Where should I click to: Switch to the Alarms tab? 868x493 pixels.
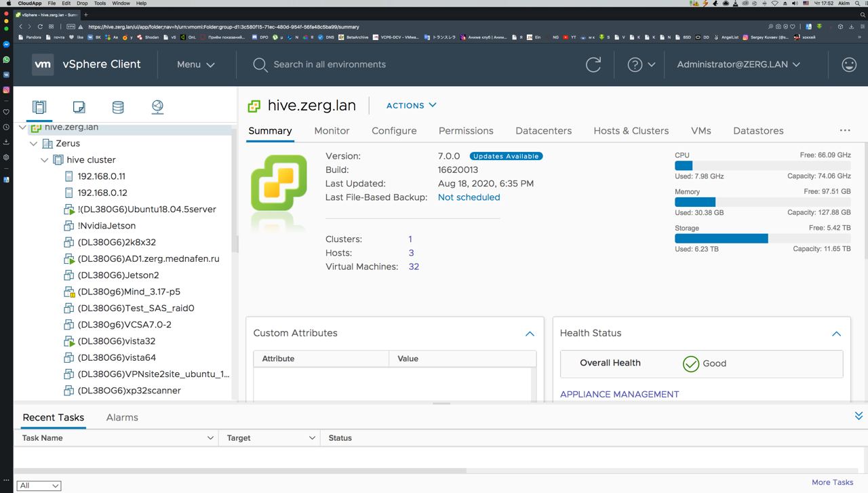click(122, 418)
